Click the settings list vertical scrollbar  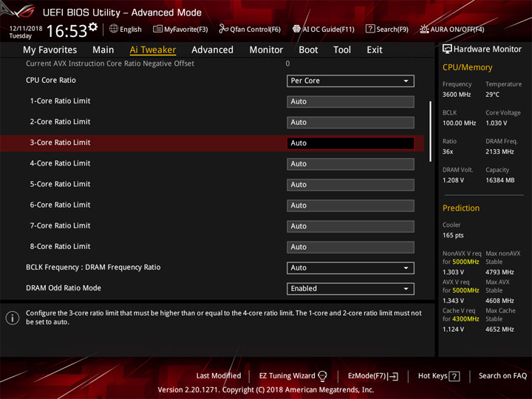pos(431,132)
